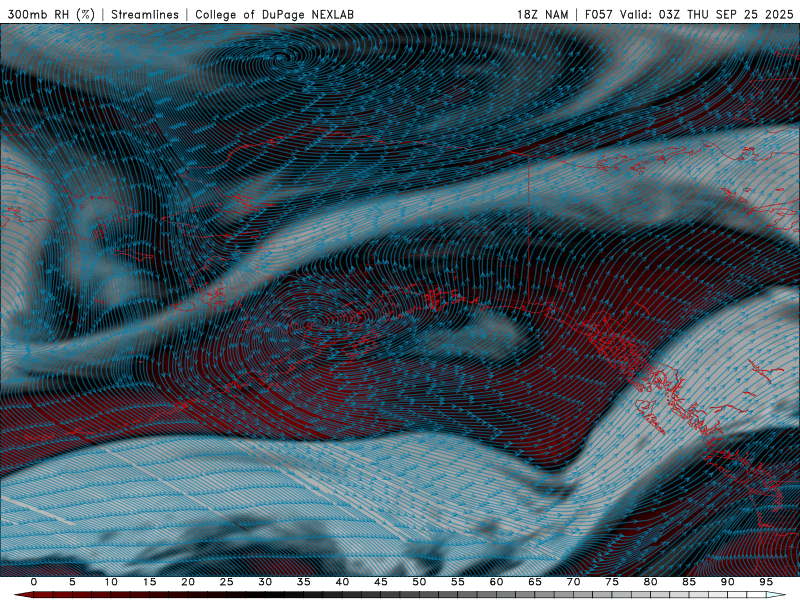Select the "65" tick label on the color scale
The height and width of the screenshot is (600, 800).
[x=535, y=582]
